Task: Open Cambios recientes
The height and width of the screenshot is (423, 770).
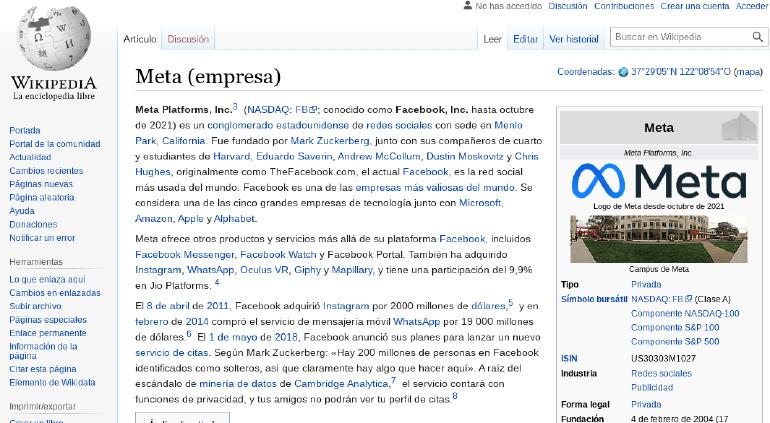Action: click(46, 171)
